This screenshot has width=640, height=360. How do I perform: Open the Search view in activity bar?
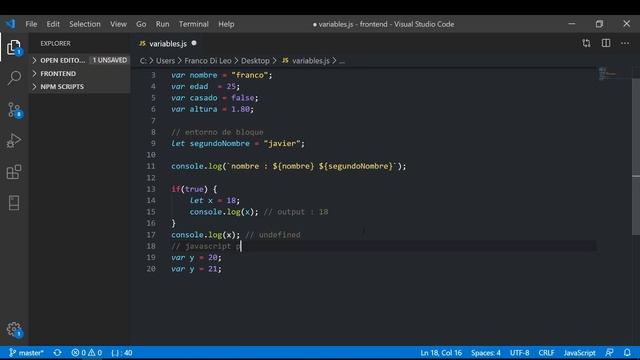point(14,78)
